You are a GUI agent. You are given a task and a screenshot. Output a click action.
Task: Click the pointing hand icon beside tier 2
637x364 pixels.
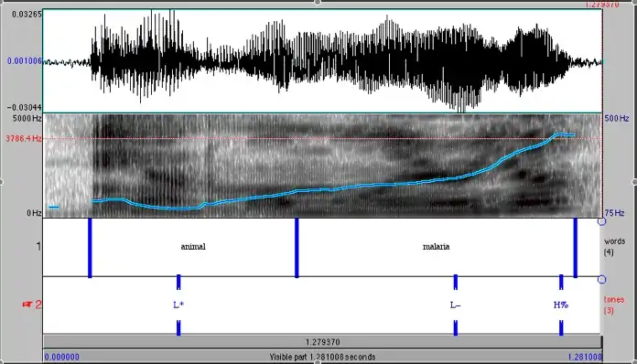coord(27,305)
